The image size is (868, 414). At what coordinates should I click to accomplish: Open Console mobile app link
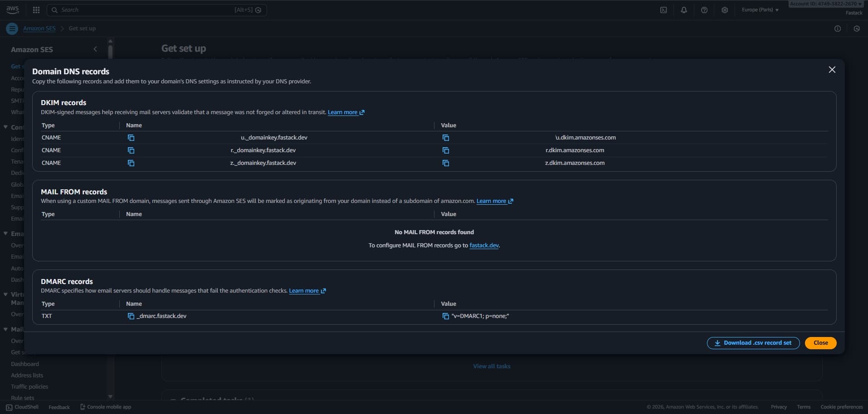click(106, 407)
